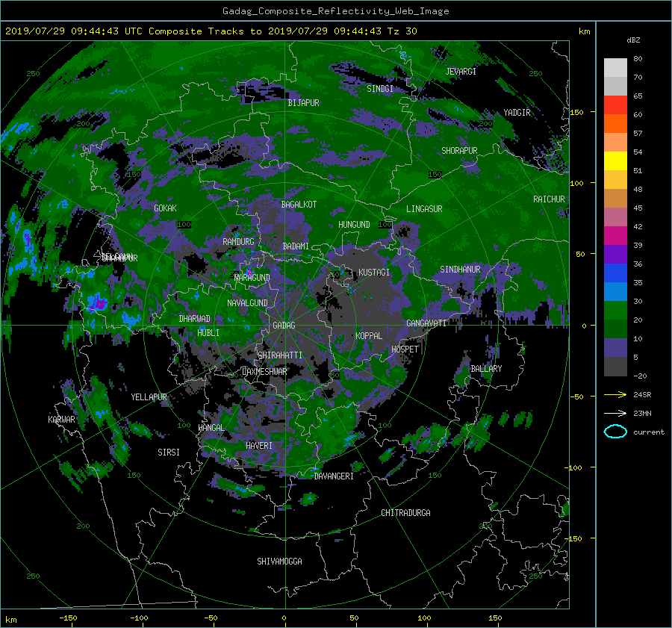Click the km unit label at bottom left
672x628 pixels.
tap(10, 620)
